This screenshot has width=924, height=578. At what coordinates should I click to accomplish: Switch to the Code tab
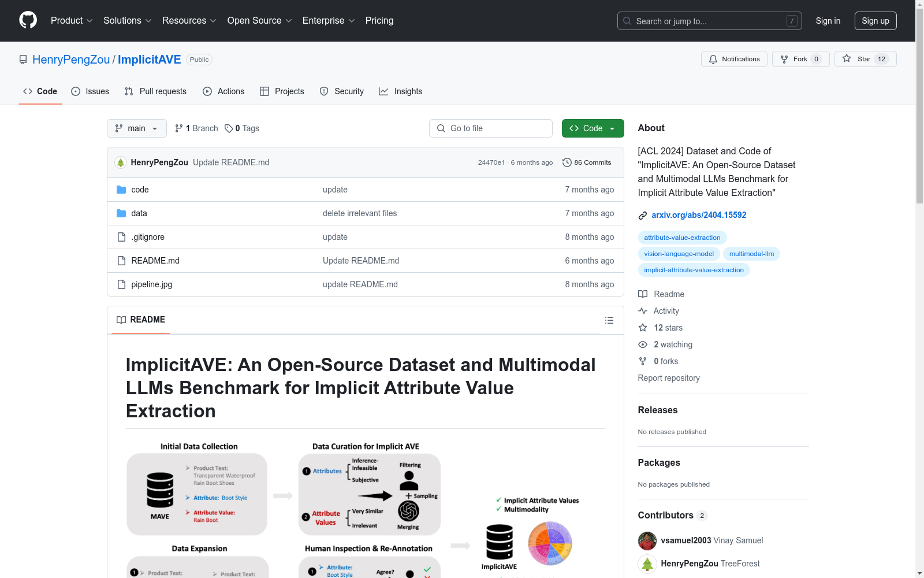pyautogui.click(x=40, y=91)
